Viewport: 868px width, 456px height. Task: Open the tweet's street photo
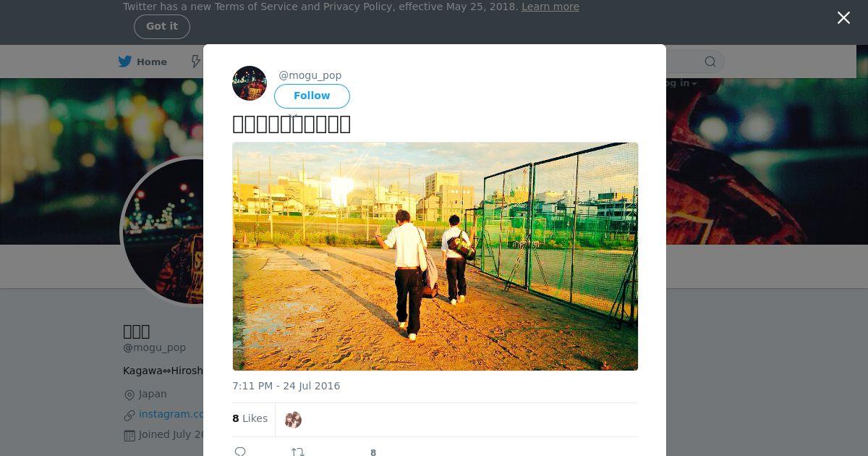435,256
